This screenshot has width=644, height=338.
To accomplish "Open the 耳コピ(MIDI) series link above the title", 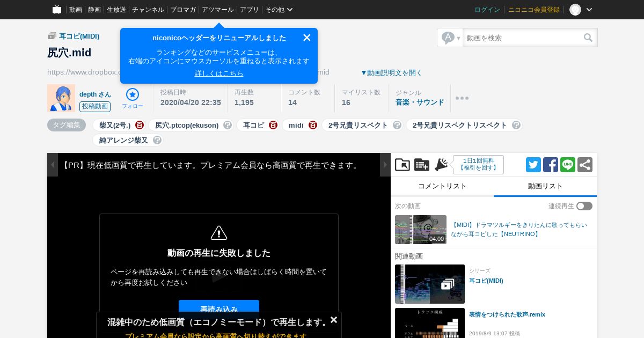I will pos(79,36).
